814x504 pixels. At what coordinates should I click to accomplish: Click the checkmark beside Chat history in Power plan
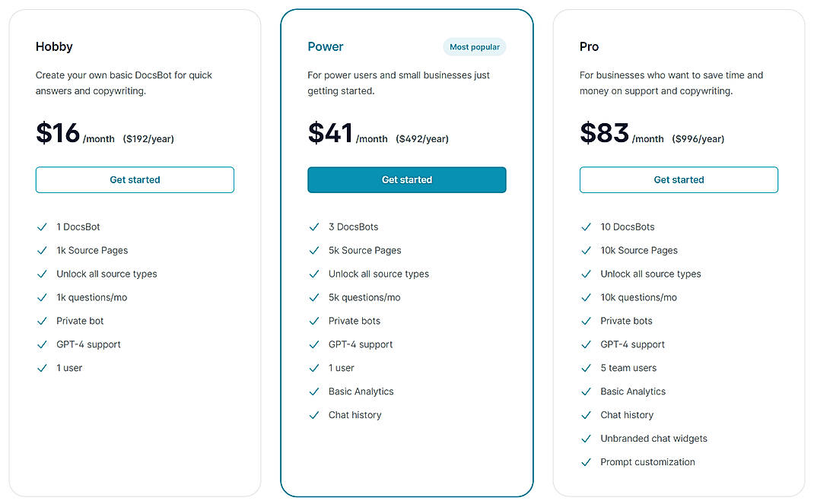315,415
